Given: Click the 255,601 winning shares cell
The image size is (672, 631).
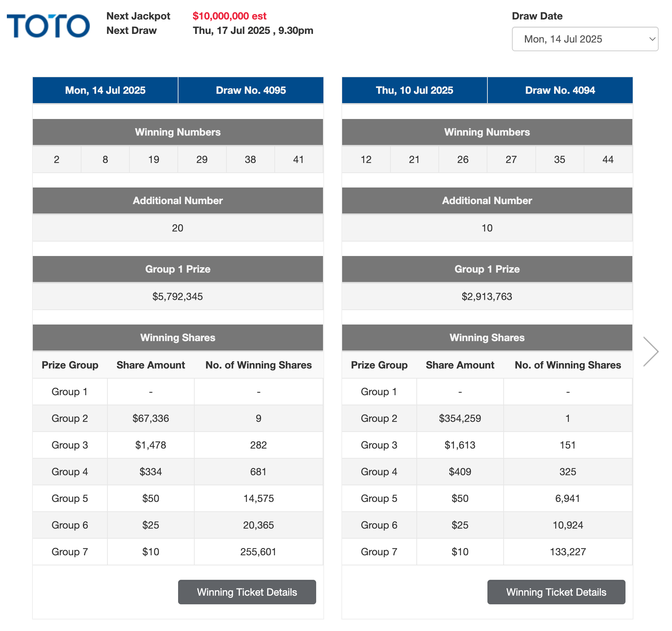Looking at the screenshot, I should [x=258, y=552].
